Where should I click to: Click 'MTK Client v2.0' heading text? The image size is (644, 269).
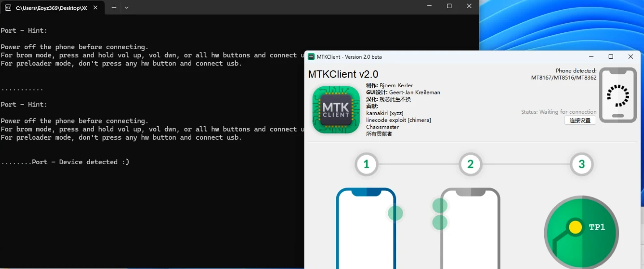point(343,74)
